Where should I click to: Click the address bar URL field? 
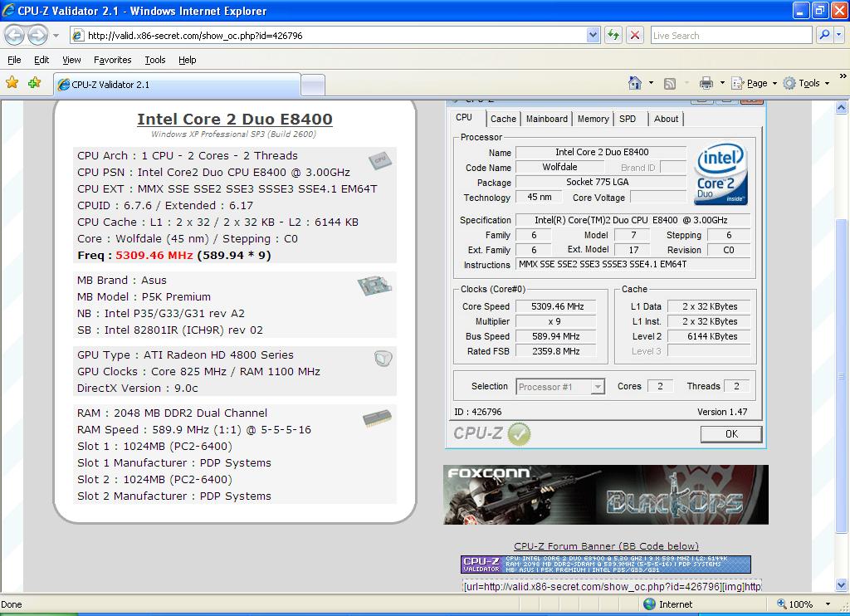coord(329,36)
